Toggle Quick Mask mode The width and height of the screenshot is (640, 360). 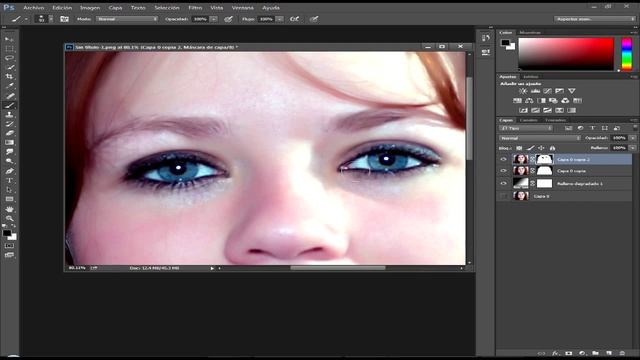tap(9, 246)
